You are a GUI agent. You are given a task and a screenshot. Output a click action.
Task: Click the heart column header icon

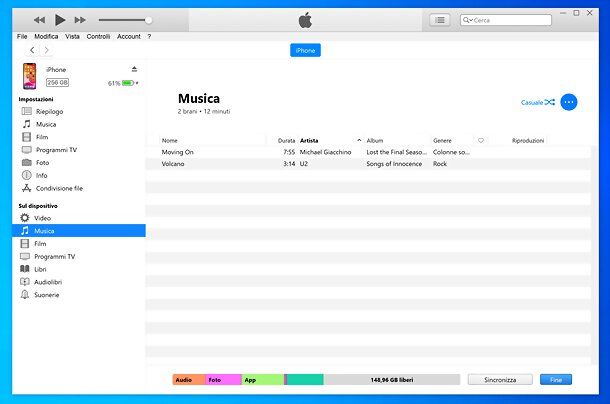tap(481, 141)
